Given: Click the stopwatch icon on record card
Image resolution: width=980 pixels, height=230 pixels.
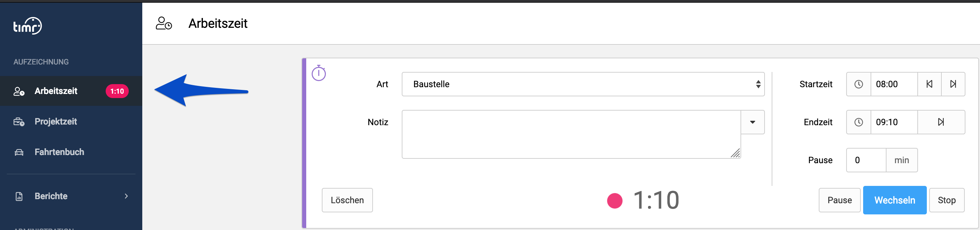Looking at the screenshot, I should (x=319, y=73).
